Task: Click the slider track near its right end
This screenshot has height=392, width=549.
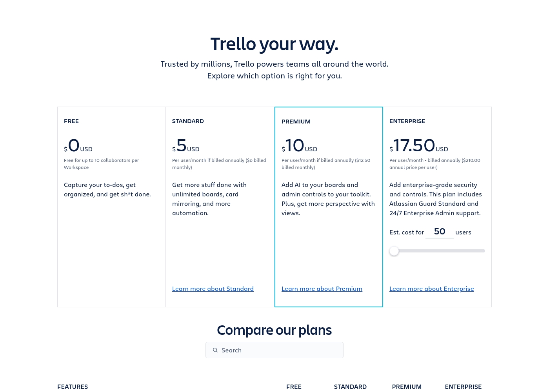Action: [480, 251]
